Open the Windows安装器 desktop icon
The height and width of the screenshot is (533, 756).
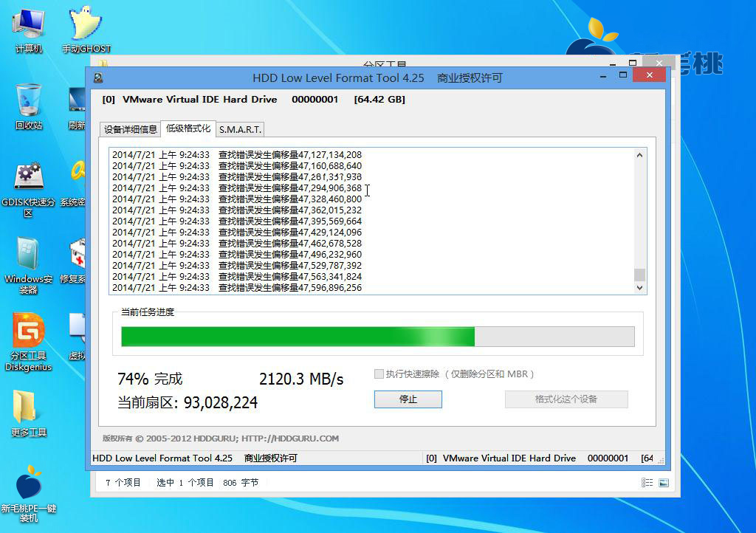[x=29, y=266]
